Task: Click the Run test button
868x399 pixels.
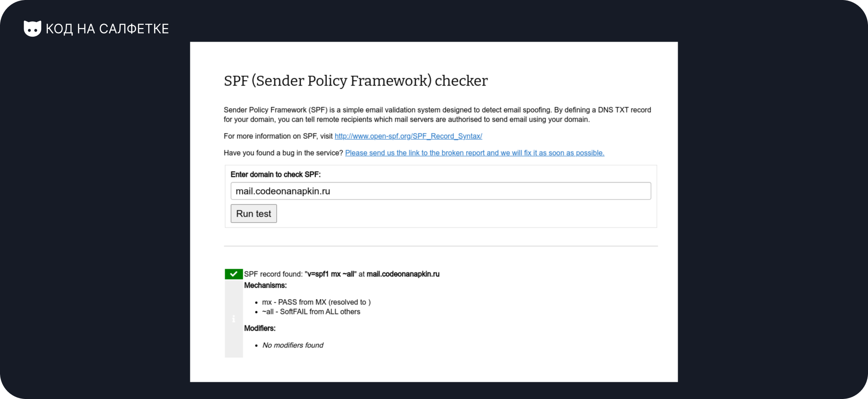Action: [x=254, y=214]
